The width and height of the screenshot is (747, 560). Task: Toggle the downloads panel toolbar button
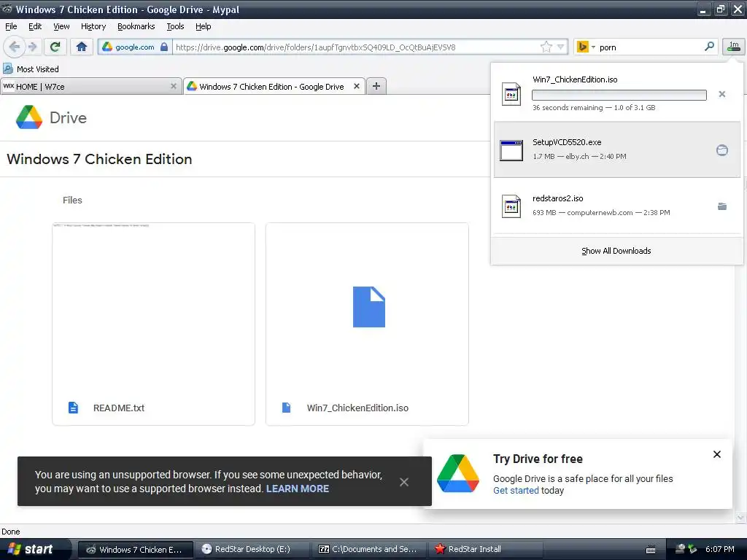[x=734, y=47]
